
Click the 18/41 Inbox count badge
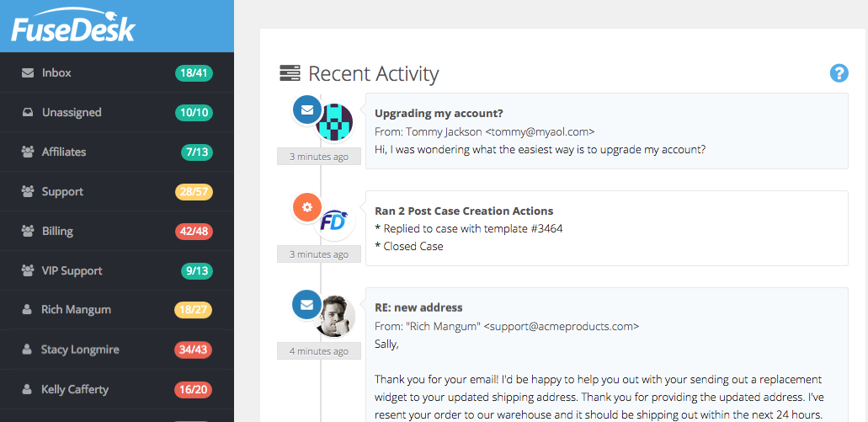(x=194, y=73)
